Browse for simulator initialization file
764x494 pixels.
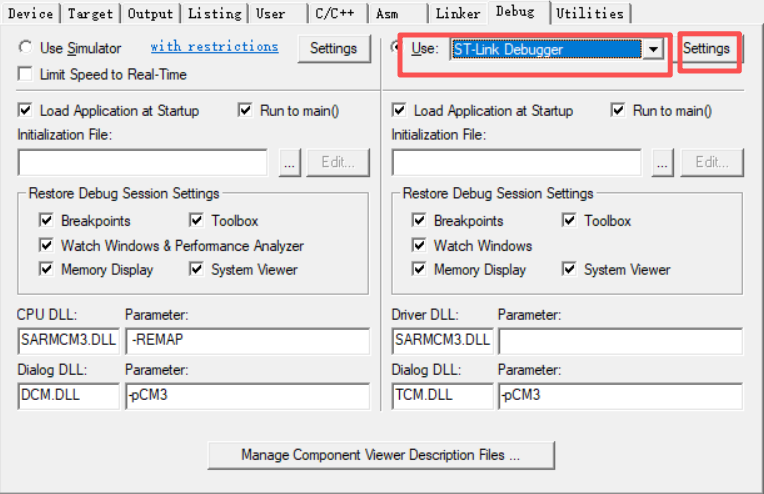(289, 162)
